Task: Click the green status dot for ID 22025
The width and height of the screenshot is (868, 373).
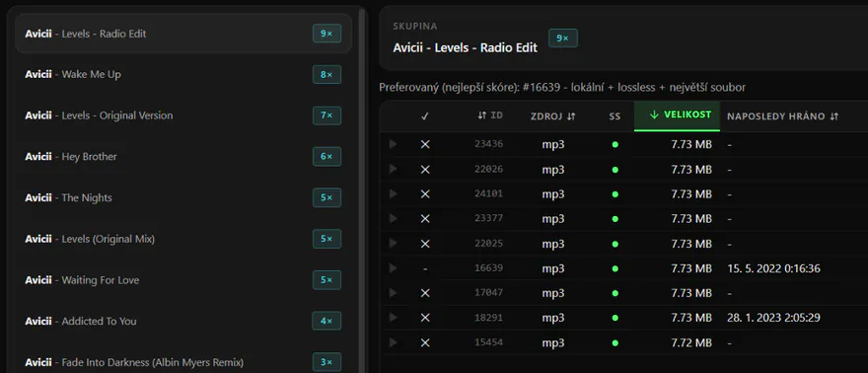Action: [615, 244]
